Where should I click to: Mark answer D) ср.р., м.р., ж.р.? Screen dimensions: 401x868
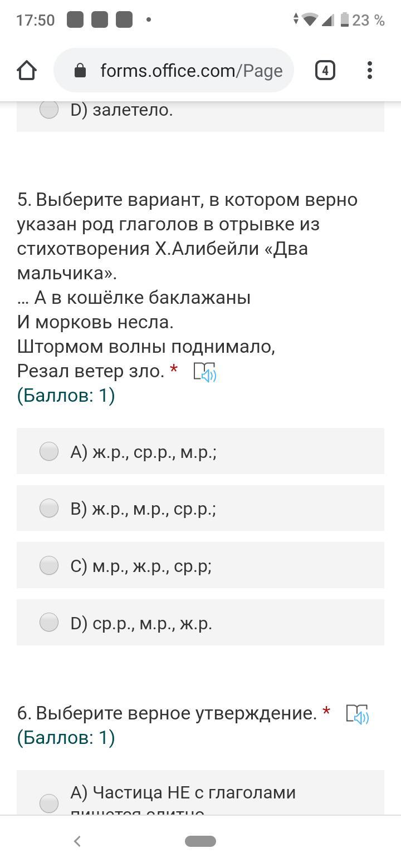point(49,622)
